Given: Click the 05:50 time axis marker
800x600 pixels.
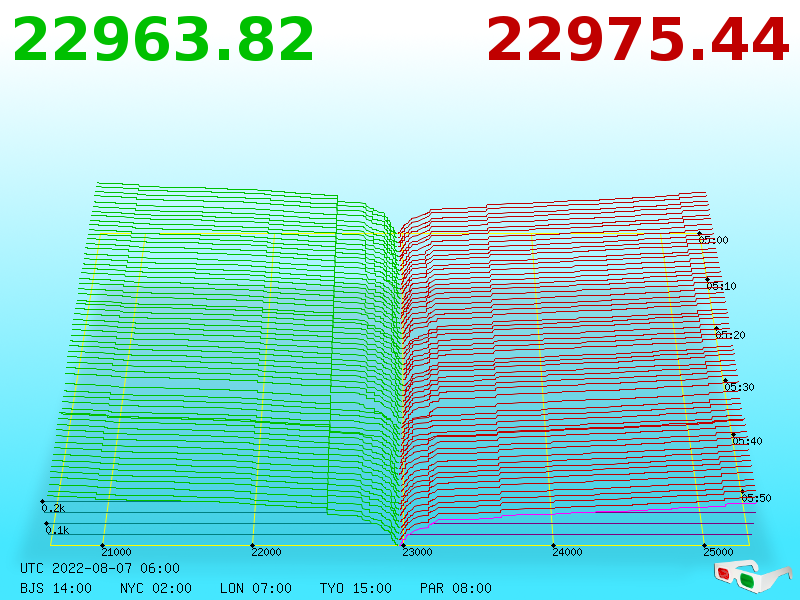Looking at the screenshot, I should (756, 498).
